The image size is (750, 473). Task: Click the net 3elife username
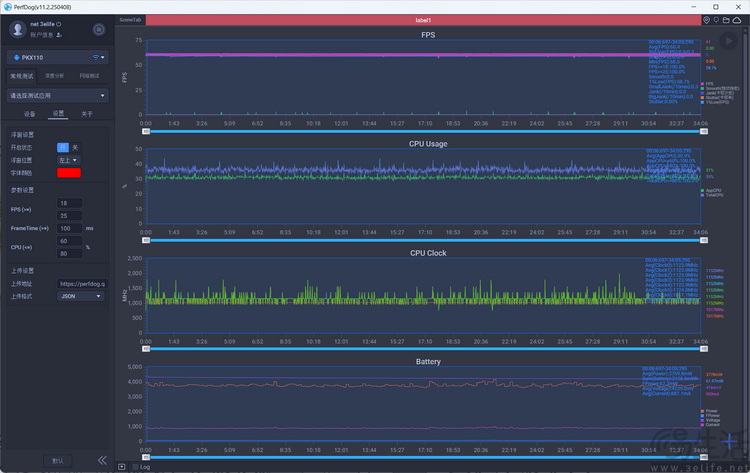point(42,24)
